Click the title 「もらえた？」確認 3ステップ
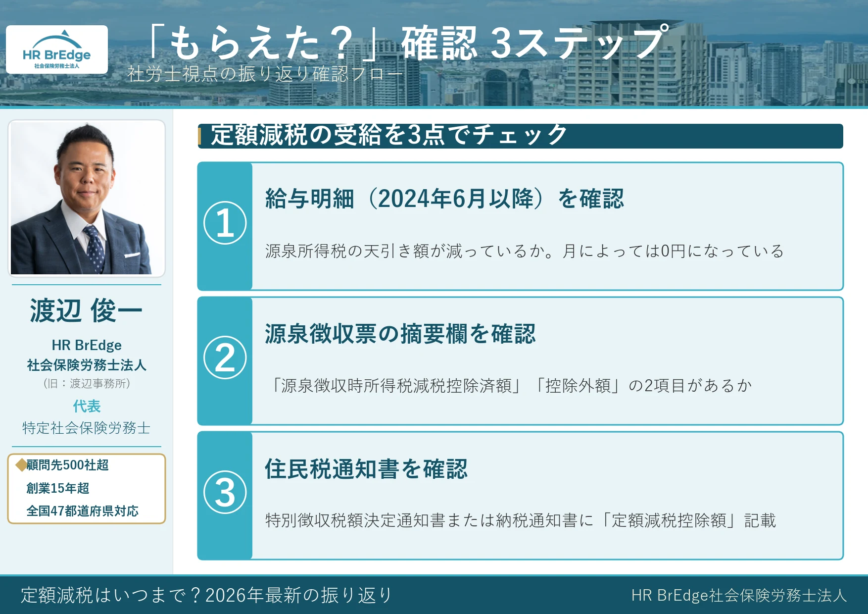 409,43
